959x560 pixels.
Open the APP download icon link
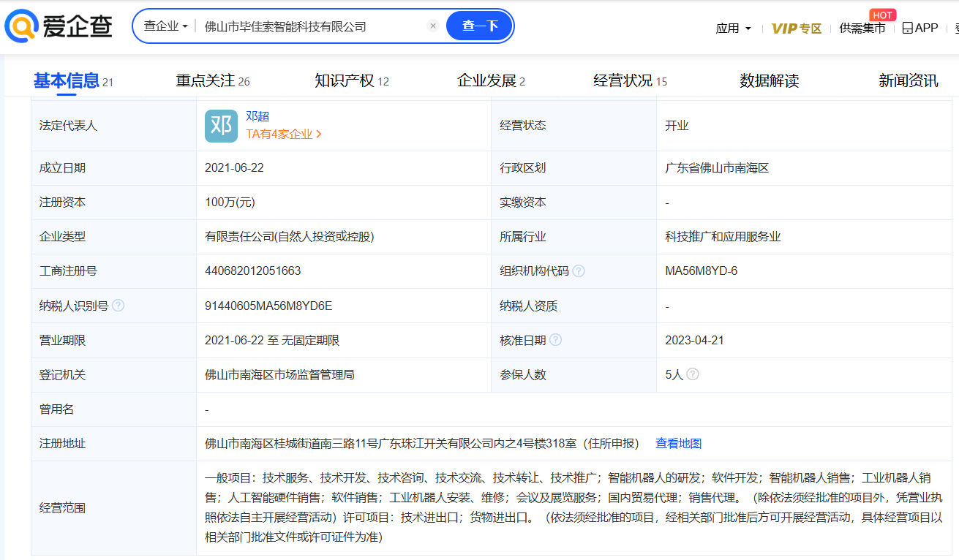pyautogui.click(x=919, y=28)
